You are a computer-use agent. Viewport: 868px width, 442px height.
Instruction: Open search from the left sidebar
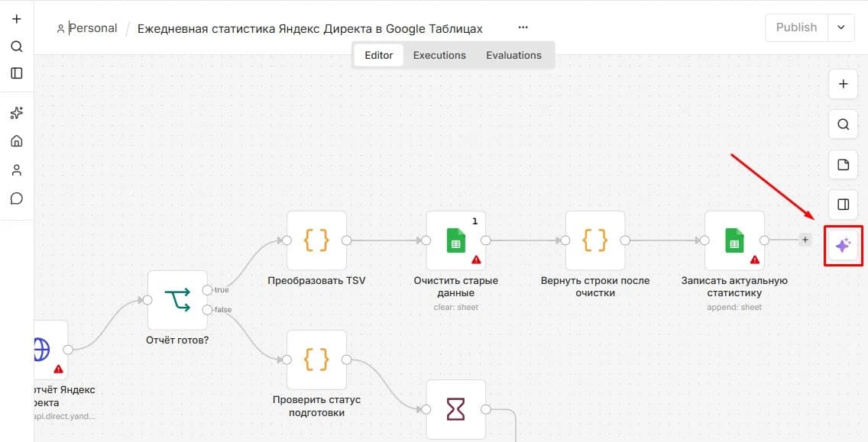(17, 47)
